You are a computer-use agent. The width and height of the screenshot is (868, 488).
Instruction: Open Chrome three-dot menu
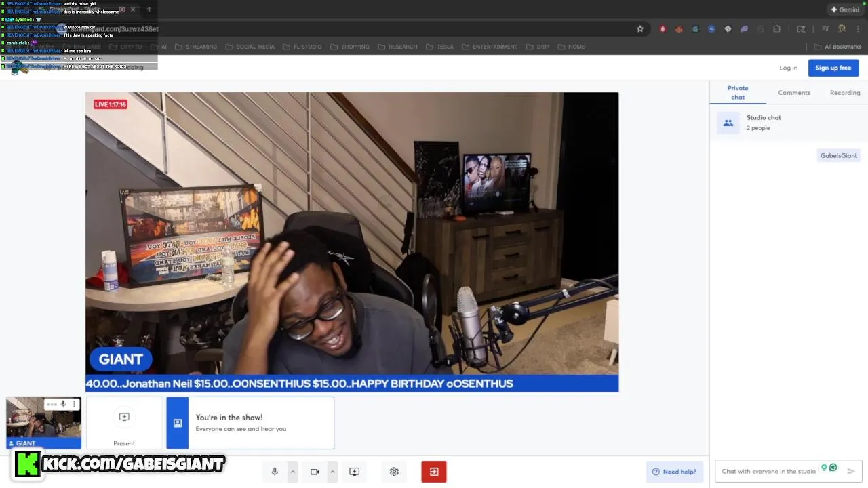pos(857,29)
